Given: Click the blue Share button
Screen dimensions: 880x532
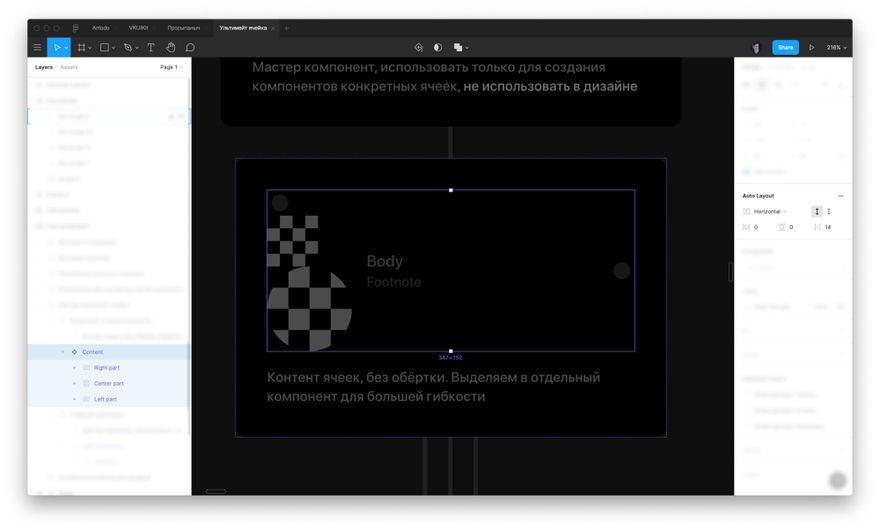Looking at the screenshot, I should [x=785, y=48].
